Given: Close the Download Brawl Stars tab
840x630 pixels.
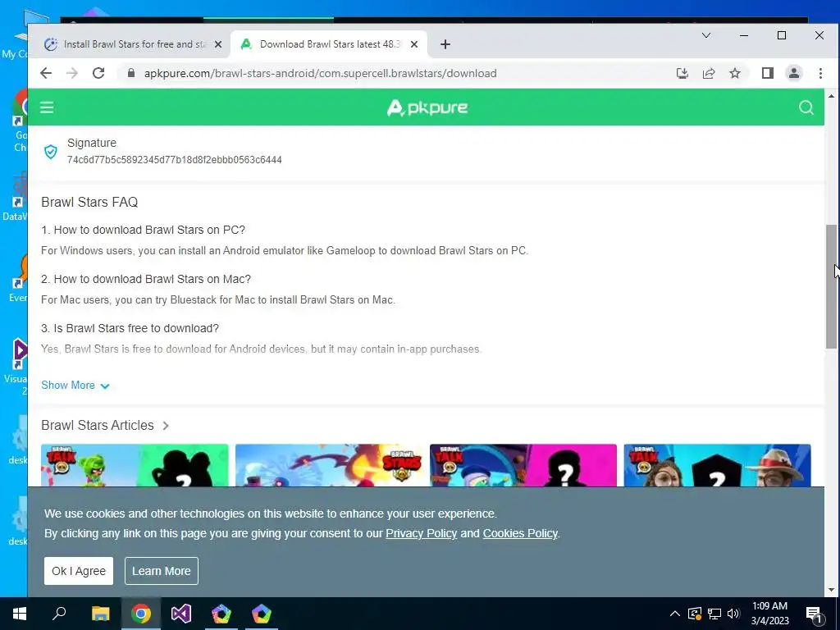Looking at the screenshot, I should click(414, 44).
